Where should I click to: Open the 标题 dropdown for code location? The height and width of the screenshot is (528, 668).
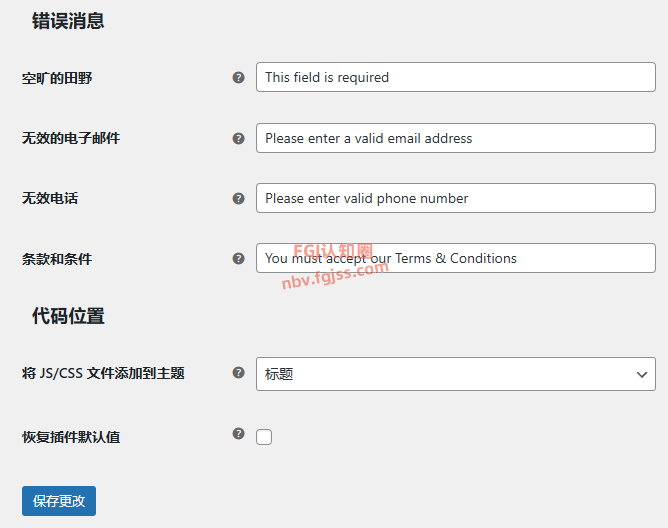point(455,374)
